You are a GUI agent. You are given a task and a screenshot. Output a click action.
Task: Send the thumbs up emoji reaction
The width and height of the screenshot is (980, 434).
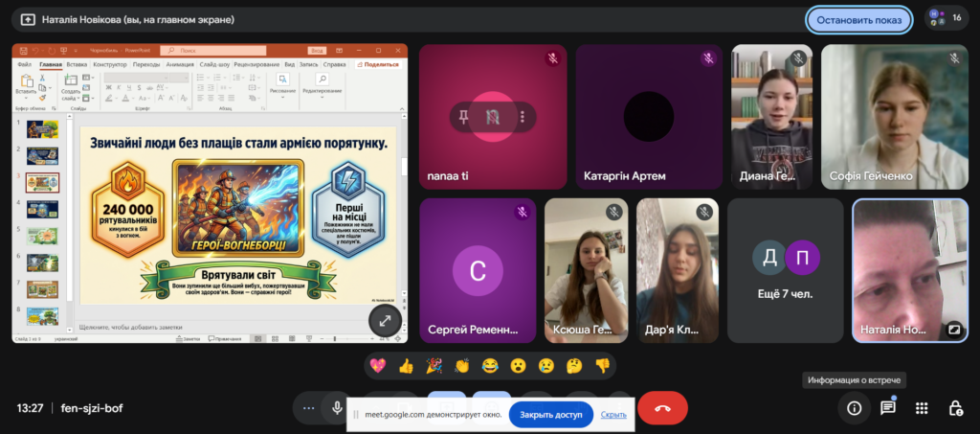point(406,365)
